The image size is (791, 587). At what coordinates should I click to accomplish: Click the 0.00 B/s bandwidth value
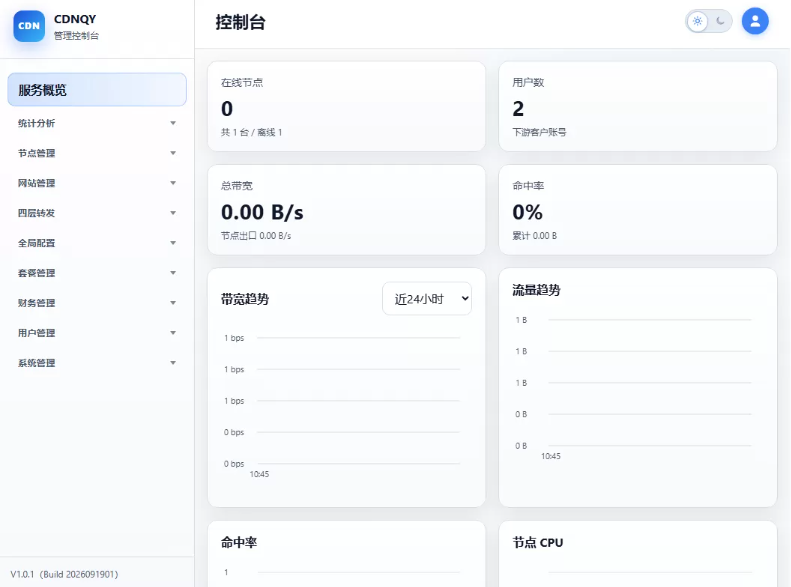[x=262, y=212]
